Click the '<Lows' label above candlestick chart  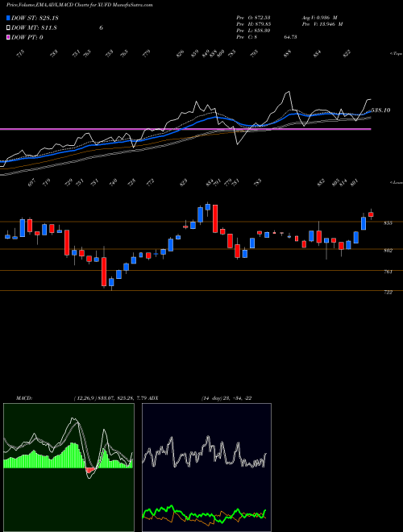coord(396,182)
